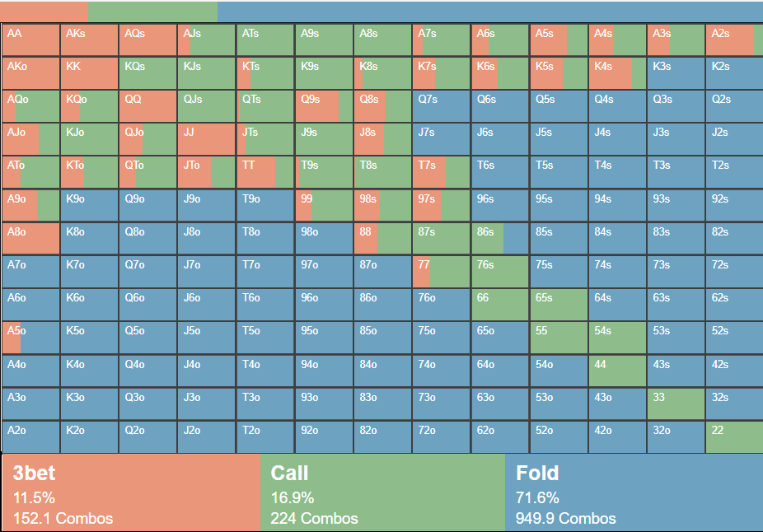Select the QQ hand cell
Viewport: 763px width, 532px height.
(x=148, y=106)
